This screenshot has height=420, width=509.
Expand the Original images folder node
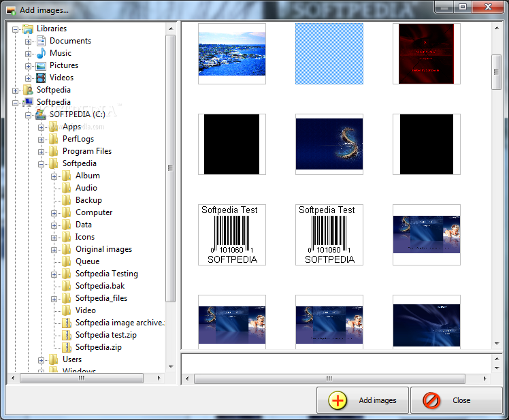click(x=54, y=250)
